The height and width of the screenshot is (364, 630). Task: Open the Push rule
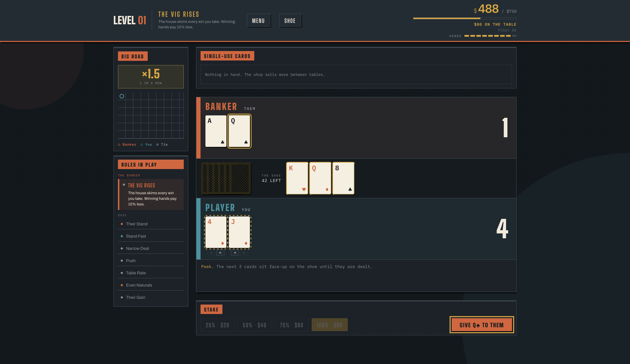[x=151, y=260]
